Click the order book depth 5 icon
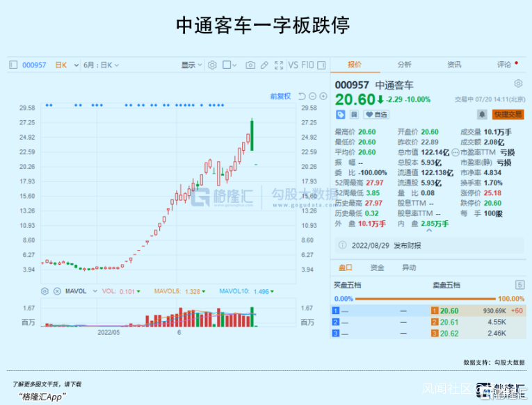 [x=519, y=284]
